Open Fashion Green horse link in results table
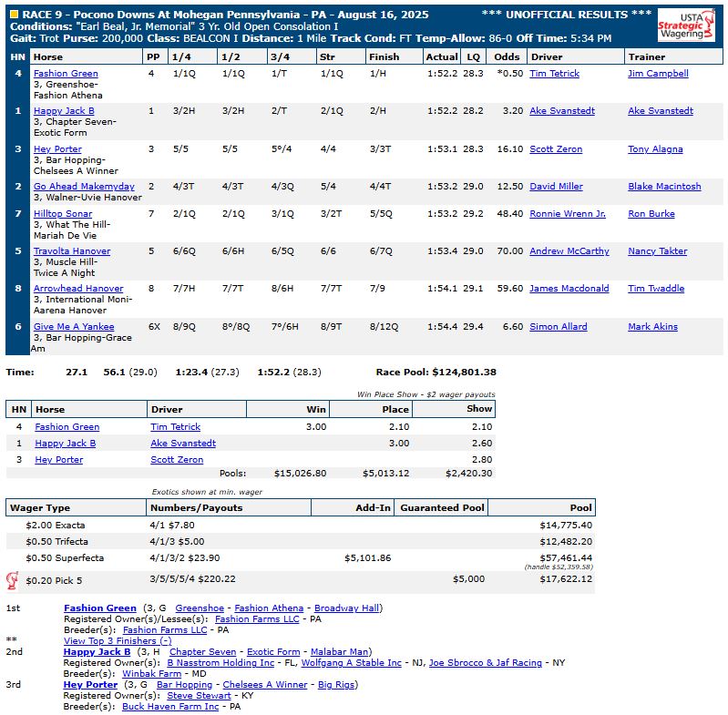This screenshot has width=728, height=715. tap(66, 74)
